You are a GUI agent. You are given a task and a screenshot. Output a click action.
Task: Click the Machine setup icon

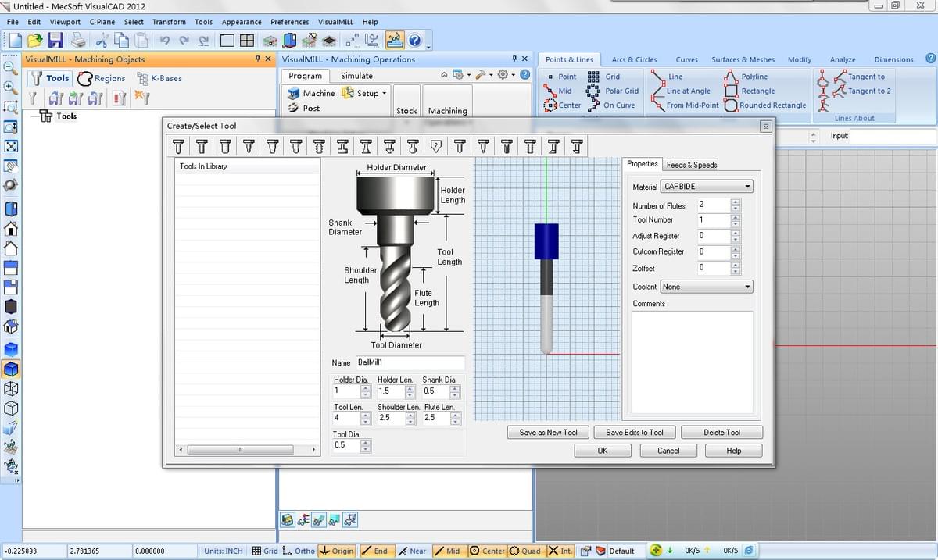point(310,93)
